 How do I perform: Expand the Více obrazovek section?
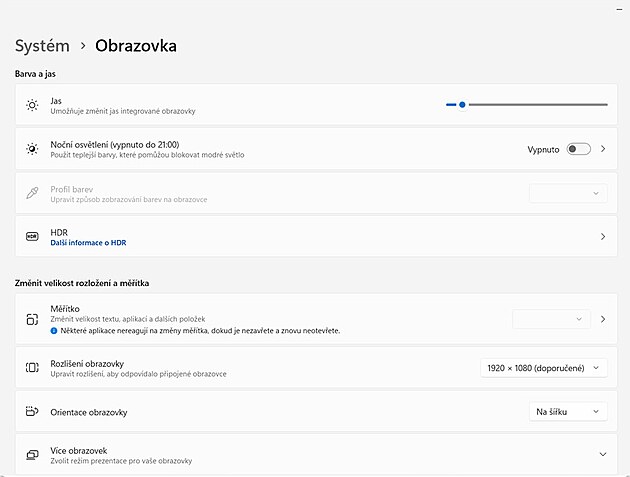coord(602,455)
